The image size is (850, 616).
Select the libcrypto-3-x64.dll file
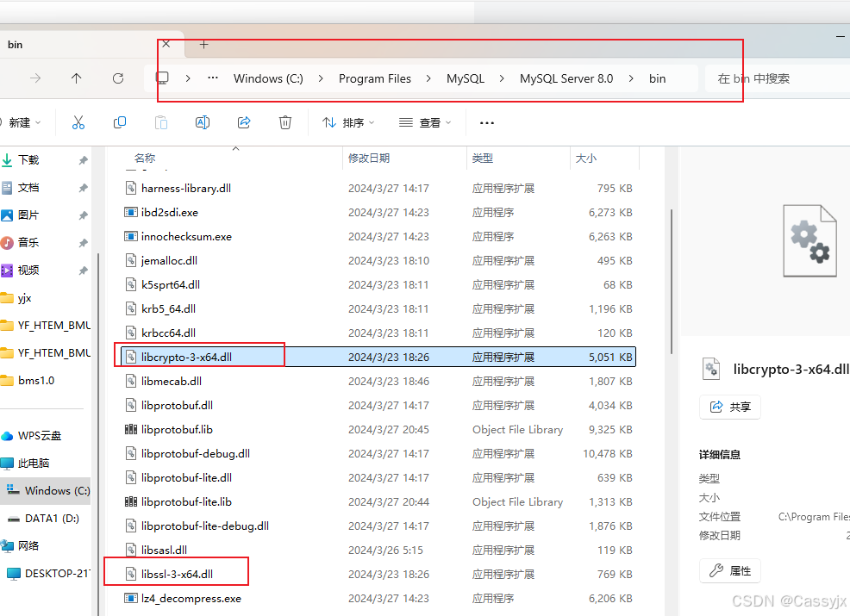[x=378, y=357]
